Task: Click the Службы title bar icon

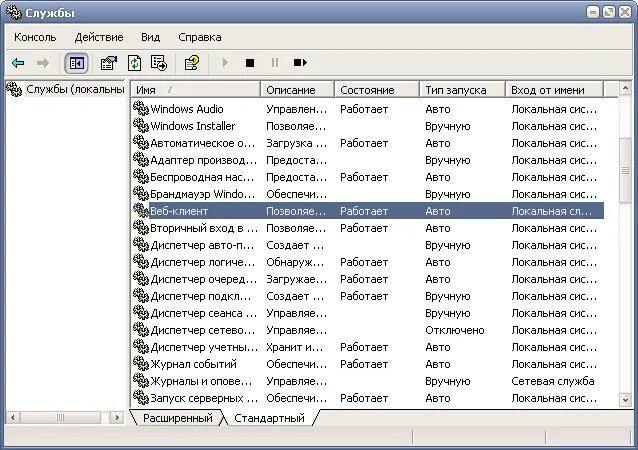Action: pyautogui.click(x=14, y=12)
